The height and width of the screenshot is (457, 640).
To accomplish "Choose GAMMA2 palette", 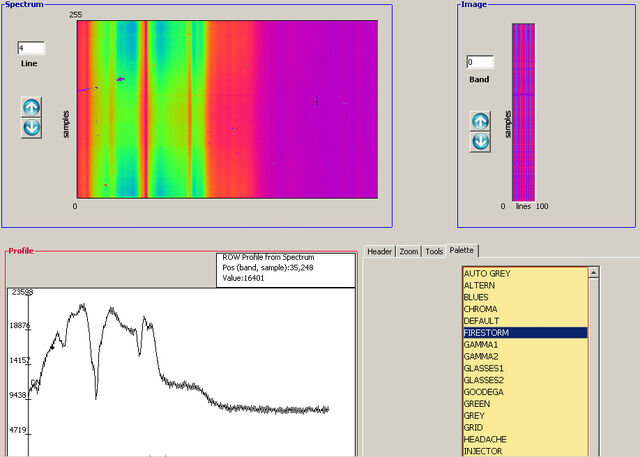I will point(525,356).
